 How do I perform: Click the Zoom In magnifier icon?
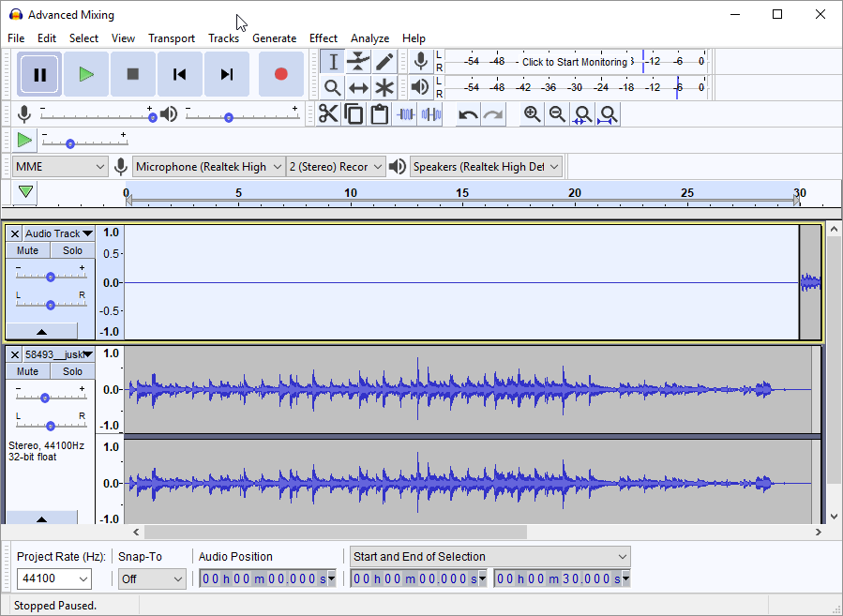click(532, 114)
